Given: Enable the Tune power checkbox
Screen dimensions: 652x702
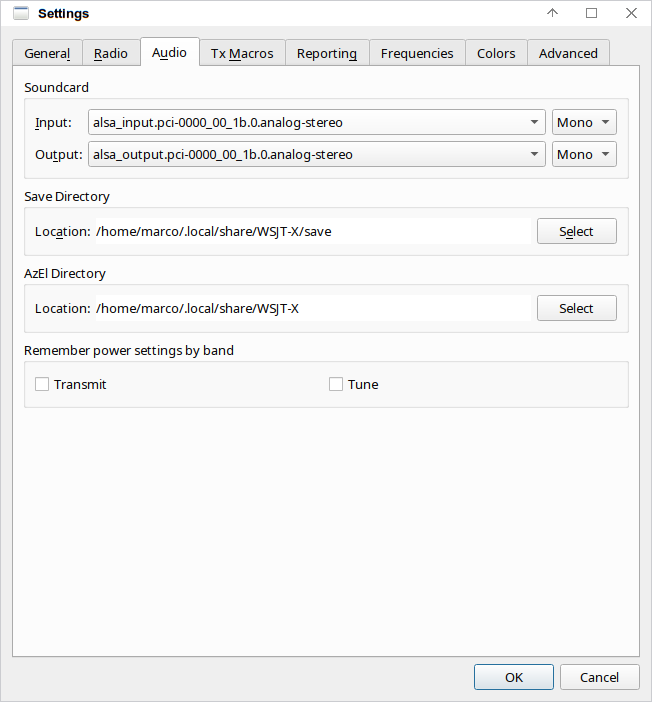Looking at the screenshot, I should [x=336, y=384].
